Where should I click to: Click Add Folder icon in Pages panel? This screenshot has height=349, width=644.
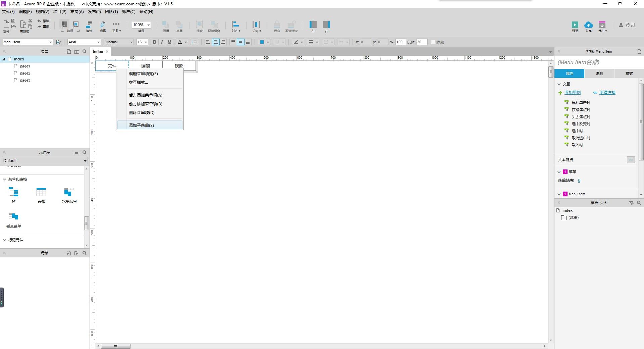[77, 51]
